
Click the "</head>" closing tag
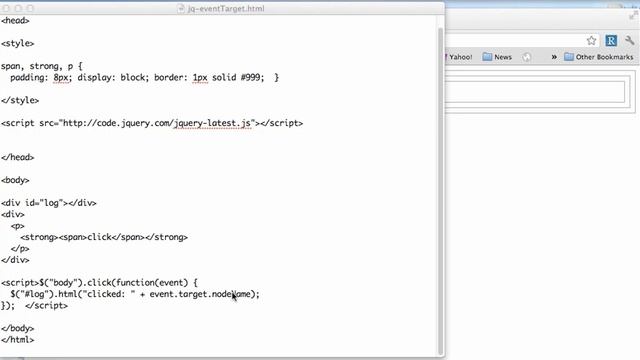click(18, 158)
